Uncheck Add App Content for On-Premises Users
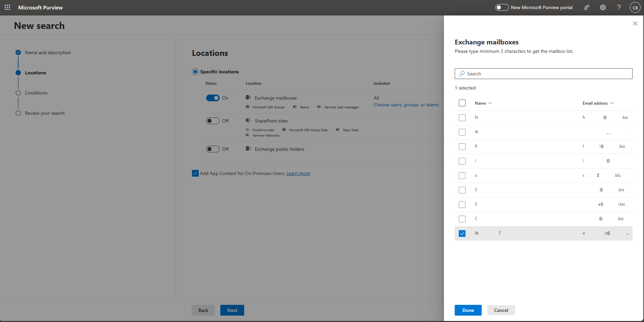 195,173
